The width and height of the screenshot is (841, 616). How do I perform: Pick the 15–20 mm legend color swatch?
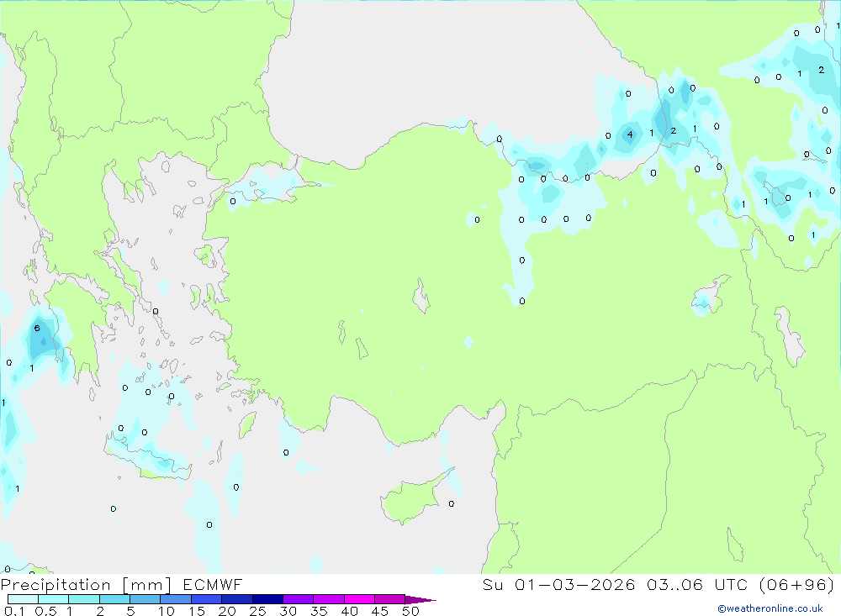(x=207, y=599)
